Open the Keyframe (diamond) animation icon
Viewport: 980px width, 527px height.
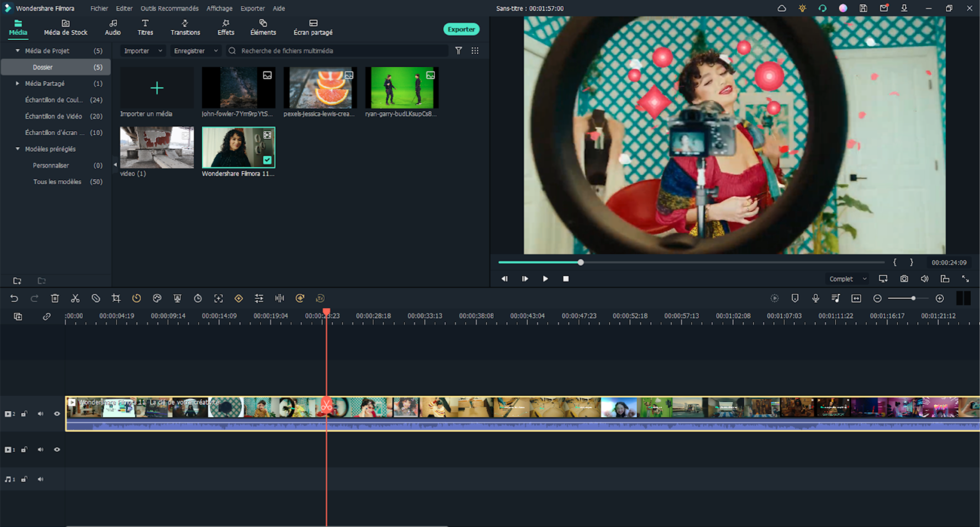(x=238, y=298)
